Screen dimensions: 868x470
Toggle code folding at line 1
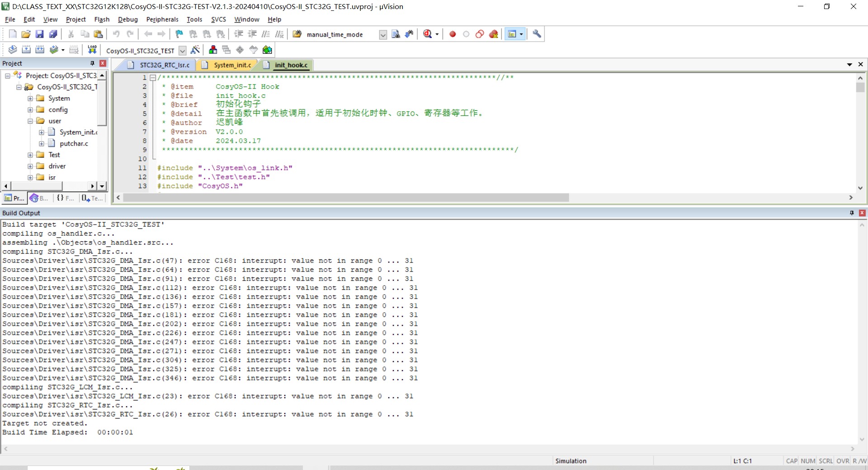pos(153,78)
